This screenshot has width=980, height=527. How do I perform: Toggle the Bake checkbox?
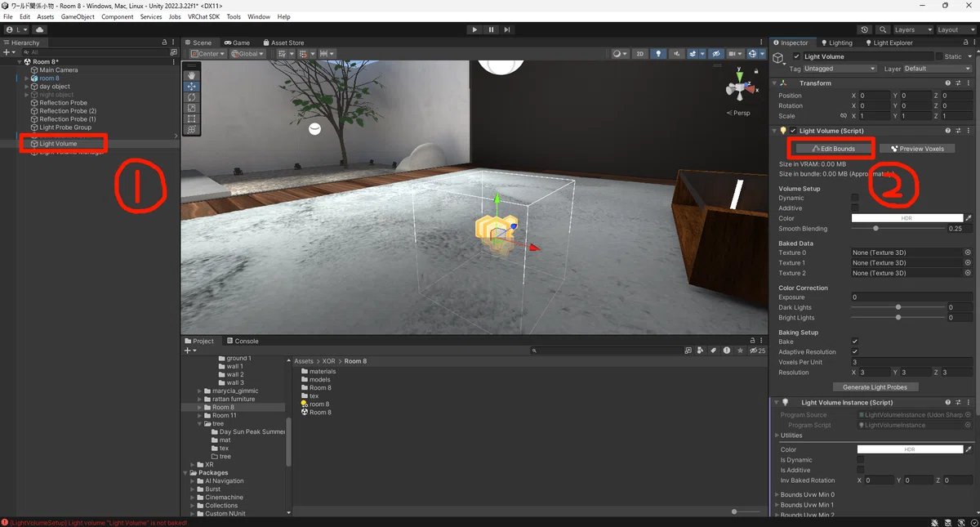[855, 342]
